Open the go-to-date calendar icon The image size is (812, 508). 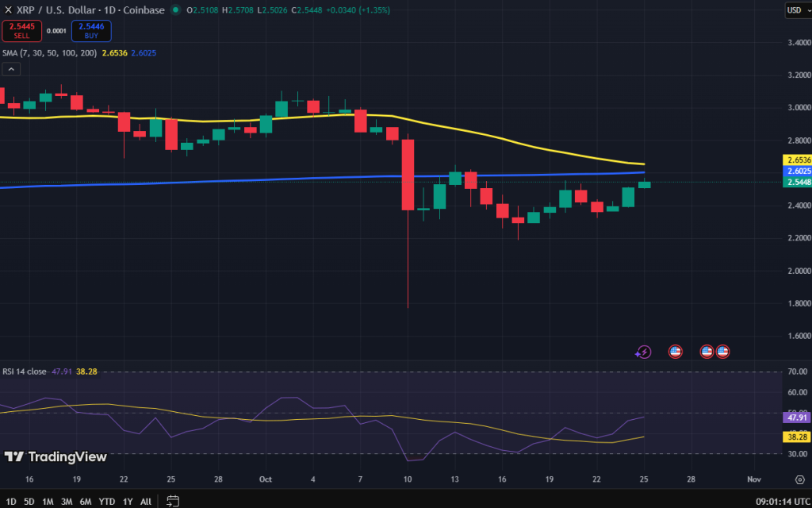(172, 502)
